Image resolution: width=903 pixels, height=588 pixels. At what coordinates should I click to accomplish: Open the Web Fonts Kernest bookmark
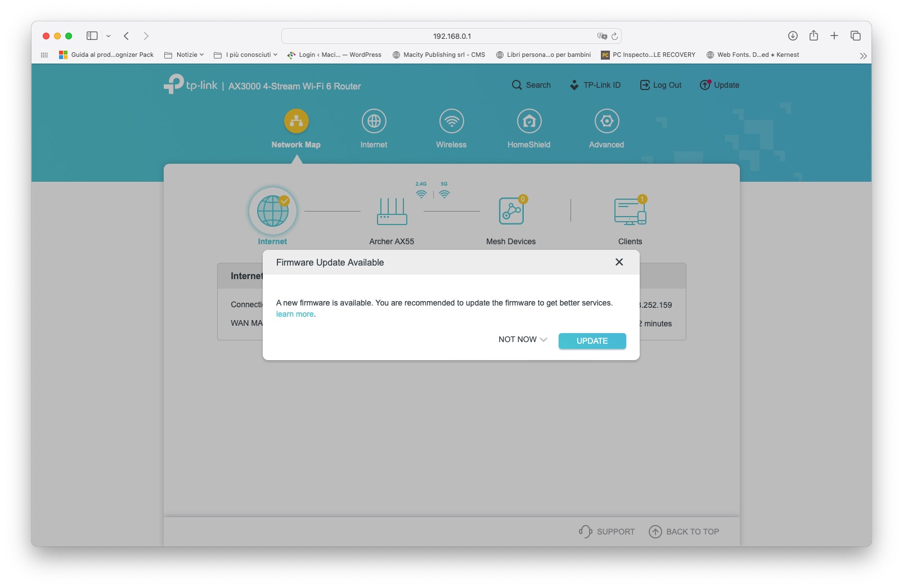click(753, 55)
